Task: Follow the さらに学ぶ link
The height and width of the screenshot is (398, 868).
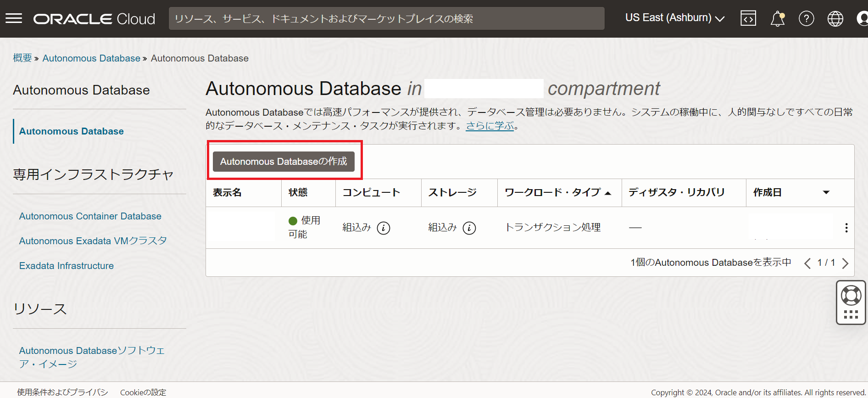Action: [490, 126]
